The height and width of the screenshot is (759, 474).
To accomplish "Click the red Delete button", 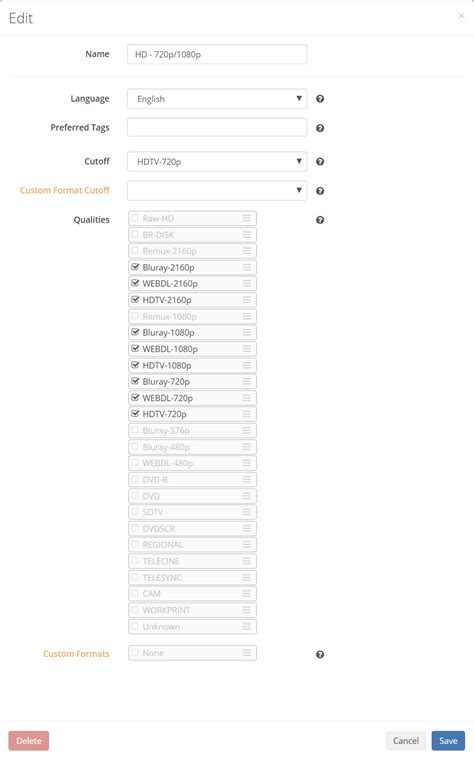I will click(x=29, y=741).
